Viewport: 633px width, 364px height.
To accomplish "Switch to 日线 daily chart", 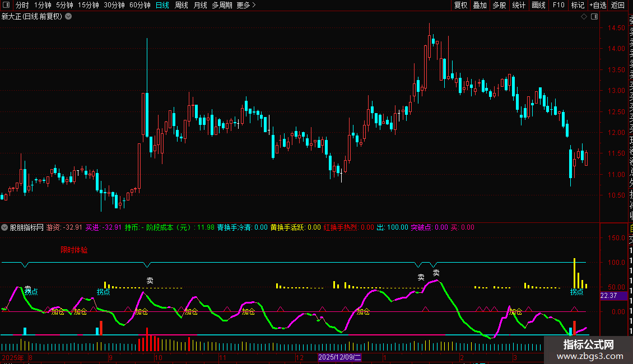I will click(x=162, y=5).
